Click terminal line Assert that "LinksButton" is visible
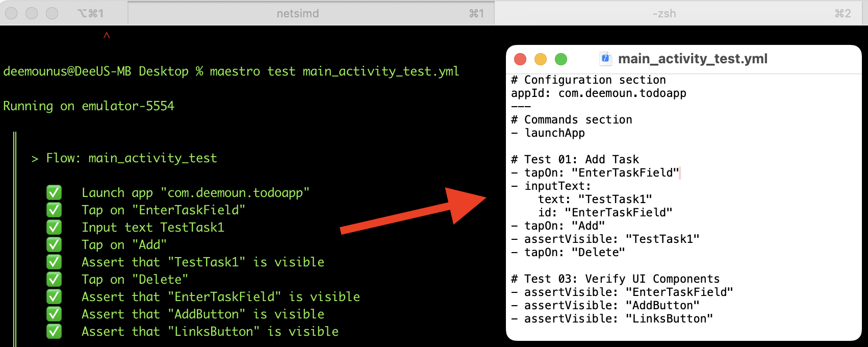This screenshot has height=347, width=868. pos(210,332)
